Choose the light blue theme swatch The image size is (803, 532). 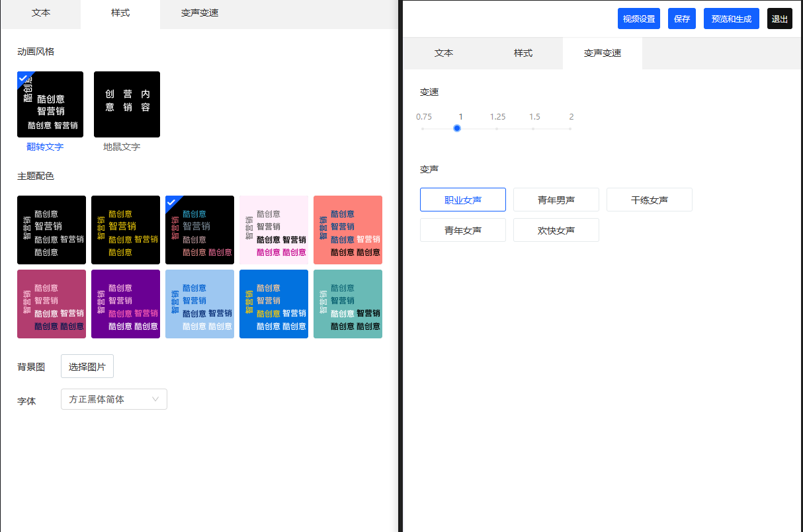(200, 304)
